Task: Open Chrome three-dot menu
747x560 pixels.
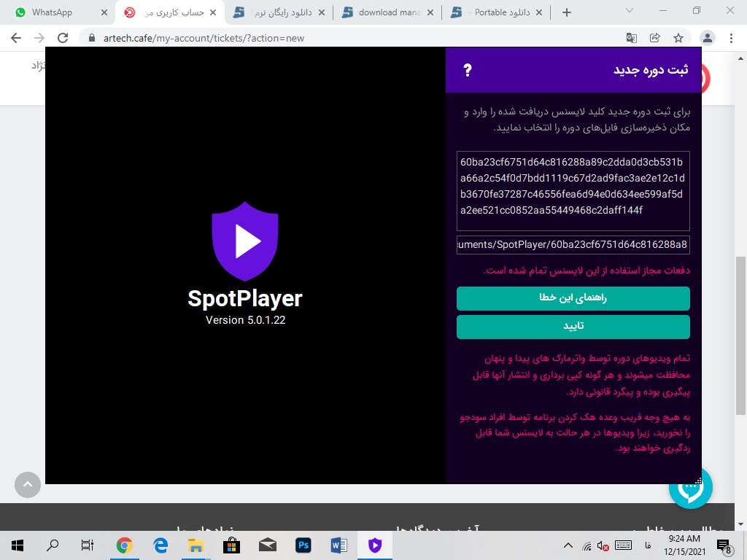Action: 731,38
